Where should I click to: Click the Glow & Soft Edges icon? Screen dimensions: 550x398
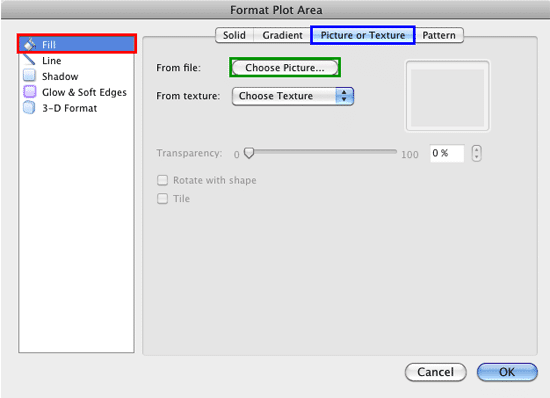pyautogui.click(x=29, y=92)
